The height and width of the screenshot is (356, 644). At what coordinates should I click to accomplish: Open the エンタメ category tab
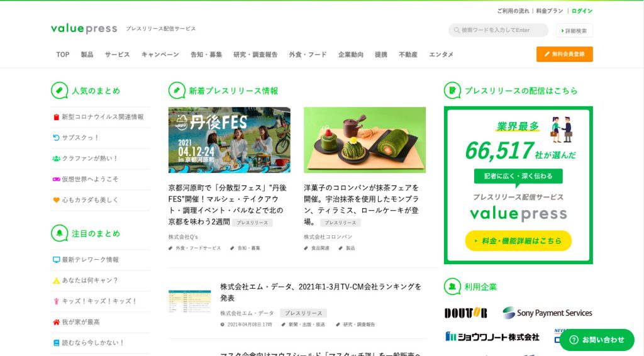click(x=441, y=54)
